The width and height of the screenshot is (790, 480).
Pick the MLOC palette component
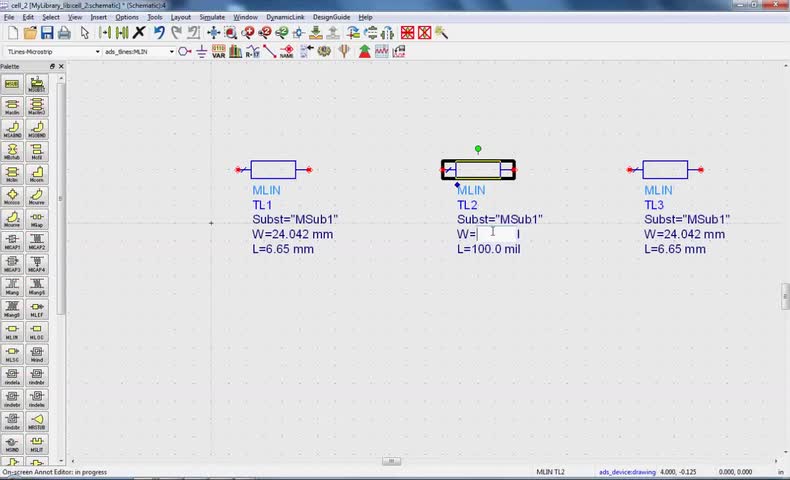click(36, 331)
